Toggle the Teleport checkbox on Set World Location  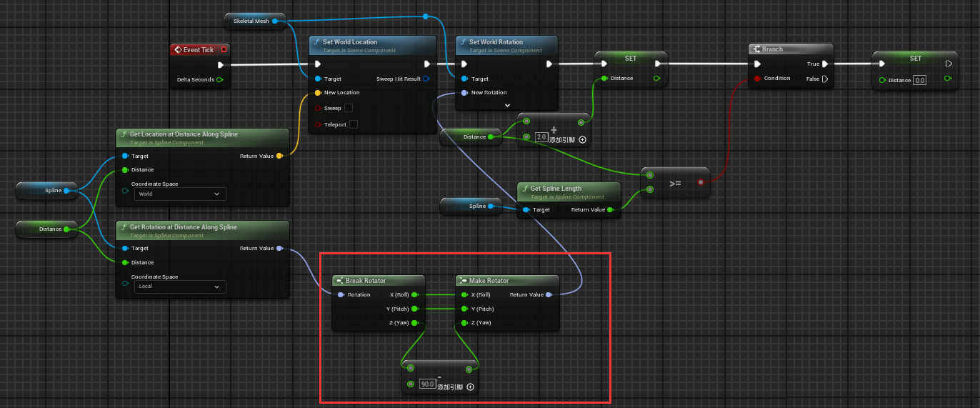point(353,124)
